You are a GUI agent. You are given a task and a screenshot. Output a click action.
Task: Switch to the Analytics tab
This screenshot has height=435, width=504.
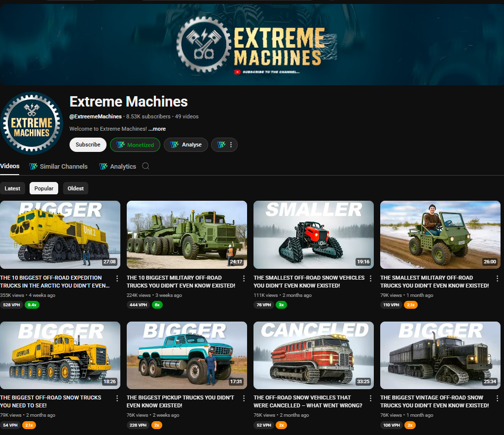[118, 166]
